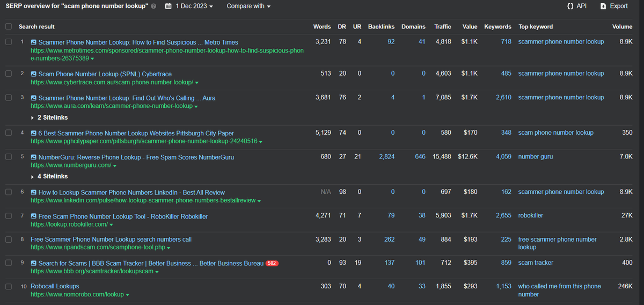Click the top keyword robokiller
Image resolution: width=644 pixels, height=305 pixels.
531,215
